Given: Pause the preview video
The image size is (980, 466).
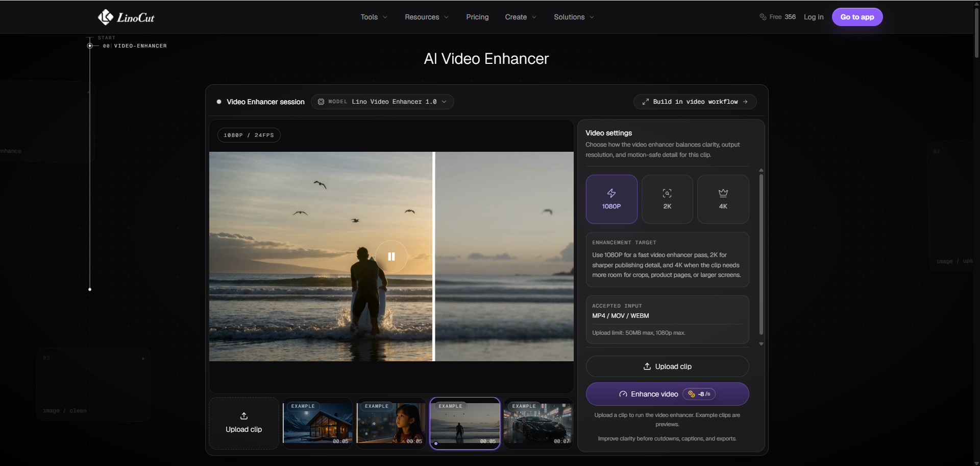Looking at the screenshot, I should tap(391, 257).
